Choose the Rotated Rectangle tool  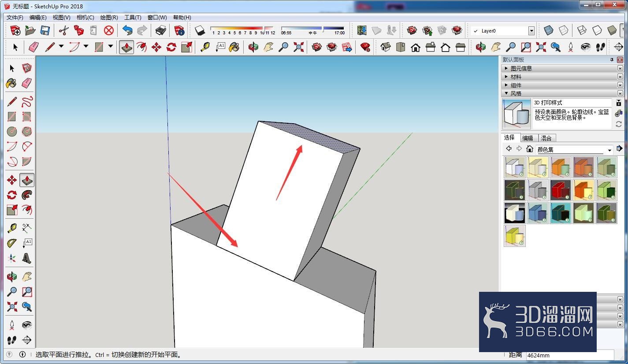coord(27,117)
